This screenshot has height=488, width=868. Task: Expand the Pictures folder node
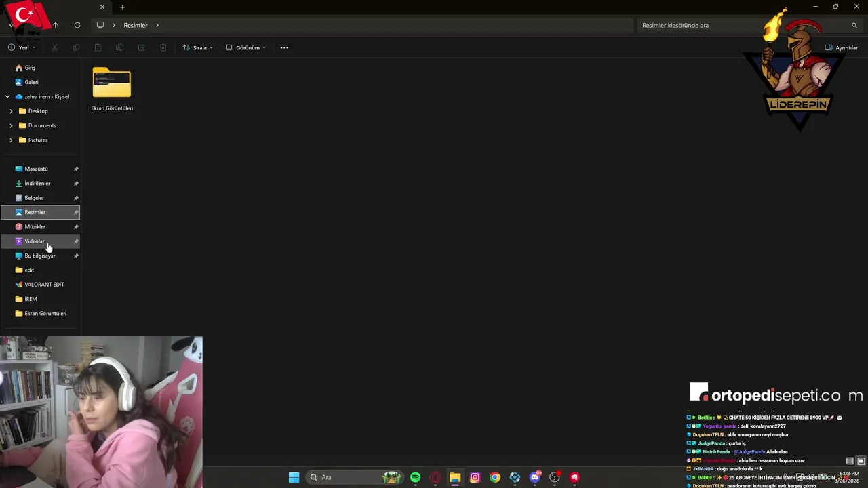(x=11, y=140)
